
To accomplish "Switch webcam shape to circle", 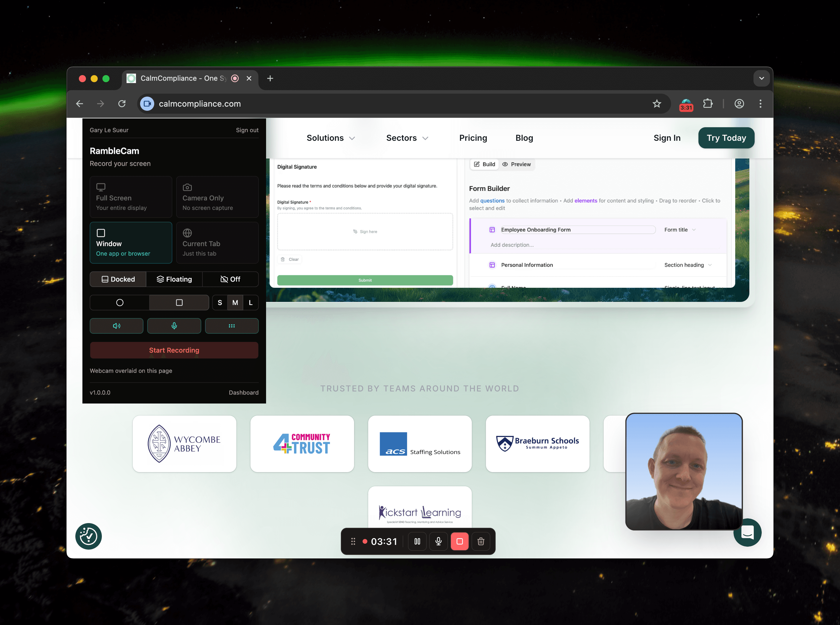I will 119,302.
